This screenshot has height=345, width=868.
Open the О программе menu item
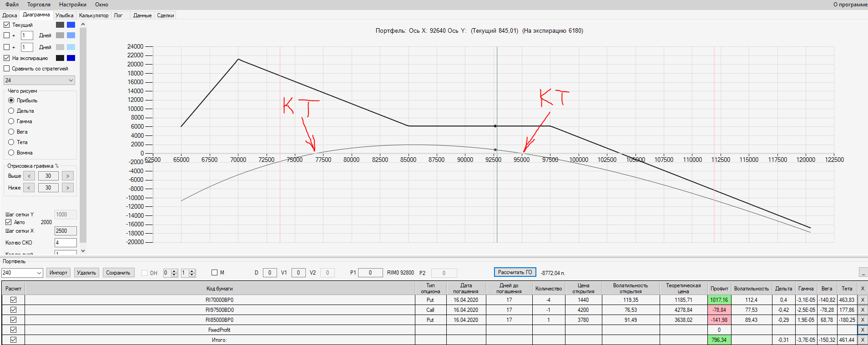coord(850,5)
